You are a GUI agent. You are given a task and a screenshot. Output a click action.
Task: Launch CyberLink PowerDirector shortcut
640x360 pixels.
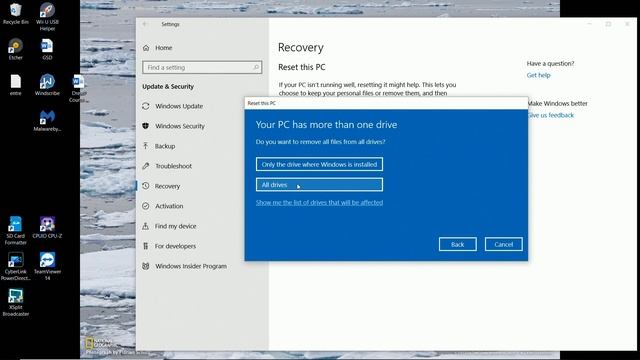[x=16, y=266]
